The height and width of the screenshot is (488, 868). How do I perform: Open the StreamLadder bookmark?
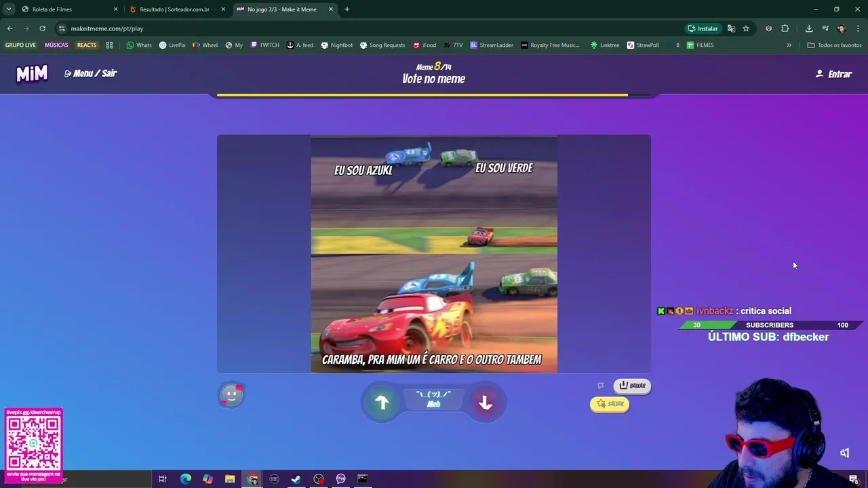[492, 45]
